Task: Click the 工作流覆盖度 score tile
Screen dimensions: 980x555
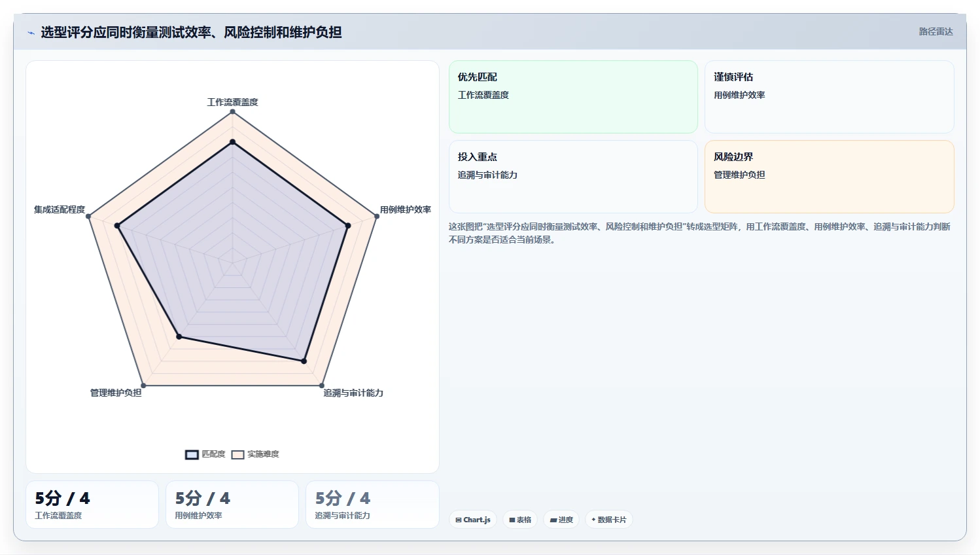Action: tap(92, 505)
